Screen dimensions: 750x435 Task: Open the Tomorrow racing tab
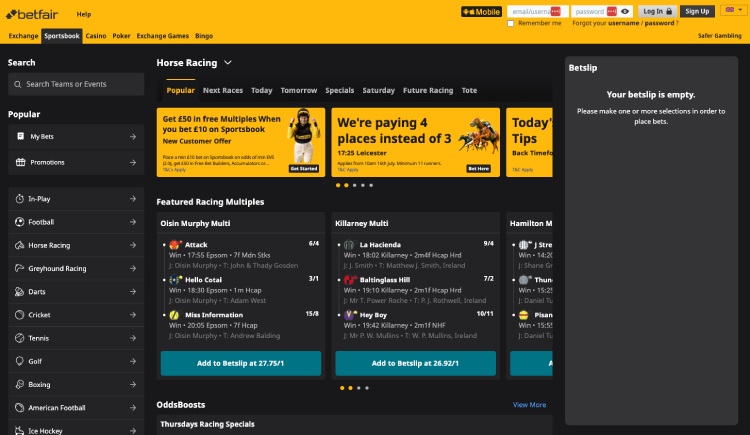tap(299, 90)
